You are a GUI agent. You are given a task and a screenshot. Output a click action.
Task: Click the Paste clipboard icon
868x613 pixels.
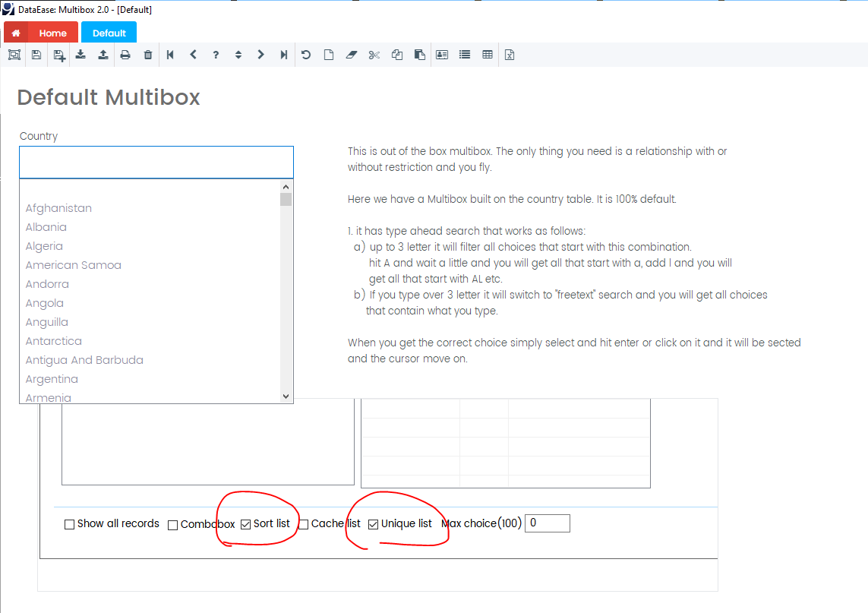[x=420, y=55]
